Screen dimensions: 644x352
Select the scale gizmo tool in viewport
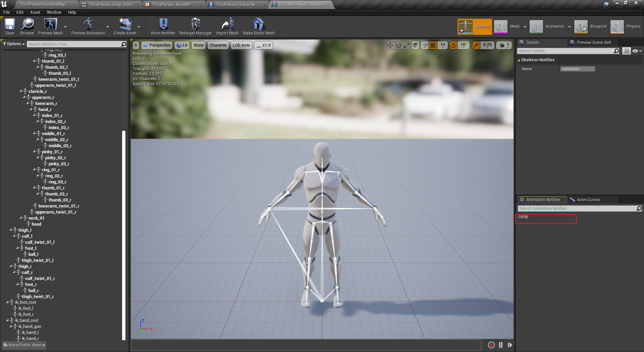point(407,45)
